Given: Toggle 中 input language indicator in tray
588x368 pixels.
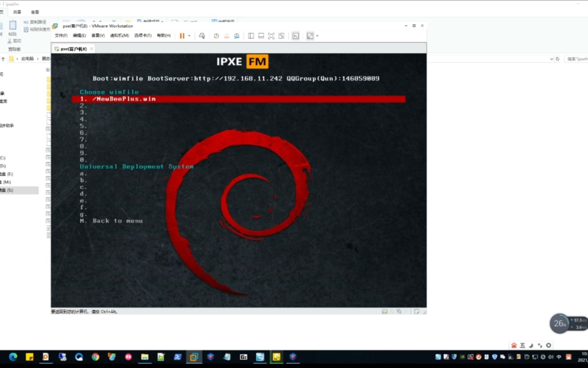Looking at the screenshot, I should coord(559,357).
